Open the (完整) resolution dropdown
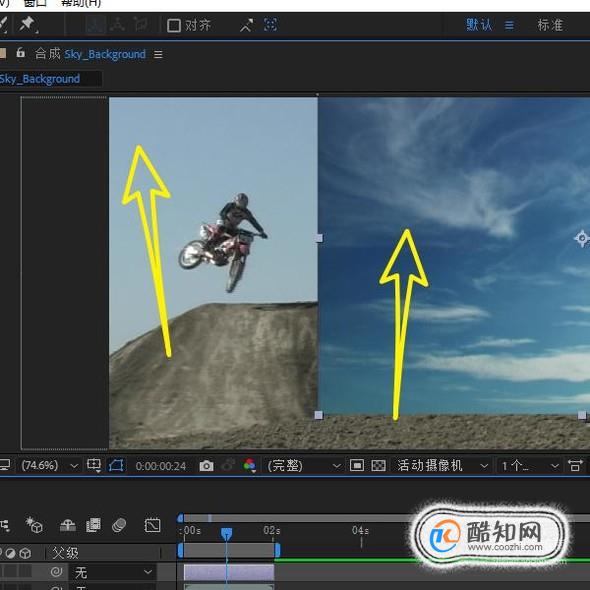590x590 pixels. point(303,466)
